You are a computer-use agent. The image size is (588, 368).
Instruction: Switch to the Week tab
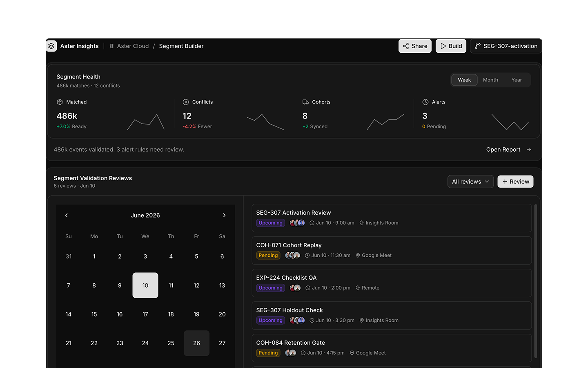(x=464, y=80)
